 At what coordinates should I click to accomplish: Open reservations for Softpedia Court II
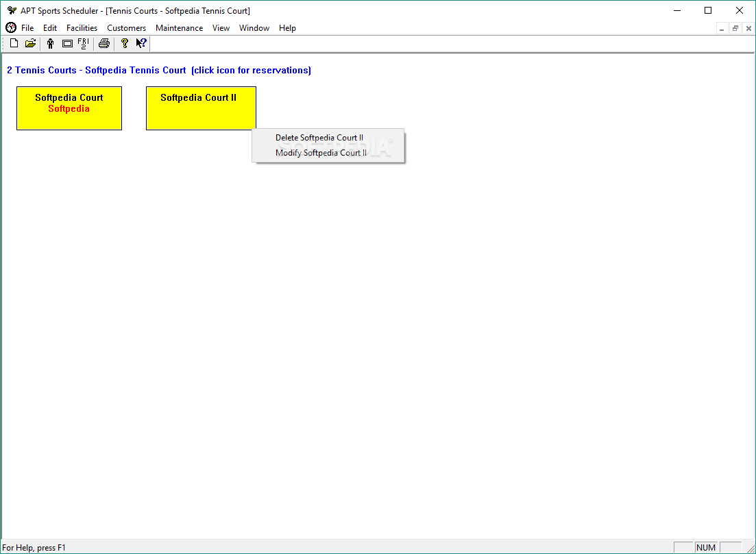(201, 108)
